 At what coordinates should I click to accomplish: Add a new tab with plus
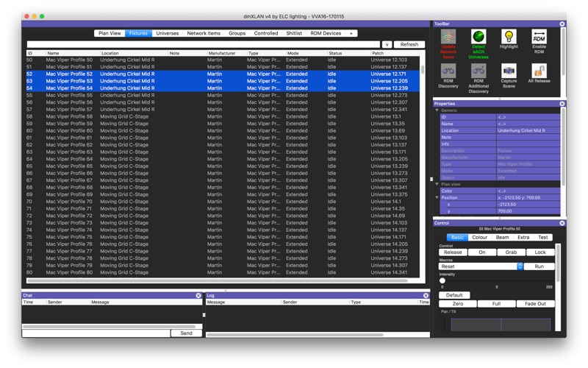click(x=351, y=33)
